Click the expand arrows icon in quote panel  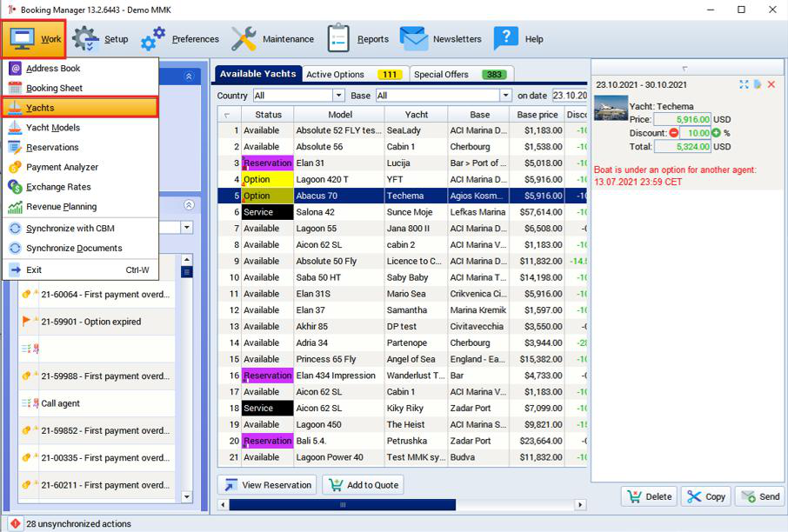pyautogui.click(x=744, y=84)
